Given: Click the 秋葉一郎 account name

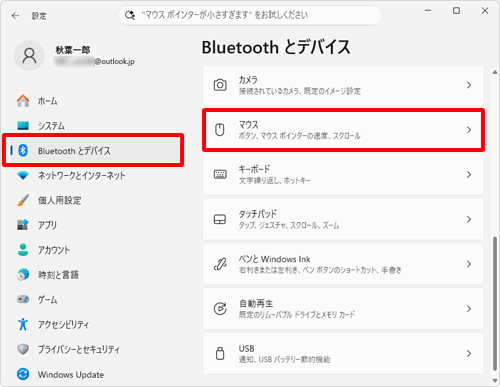Looking at the screenshot, I should point(73,50).
